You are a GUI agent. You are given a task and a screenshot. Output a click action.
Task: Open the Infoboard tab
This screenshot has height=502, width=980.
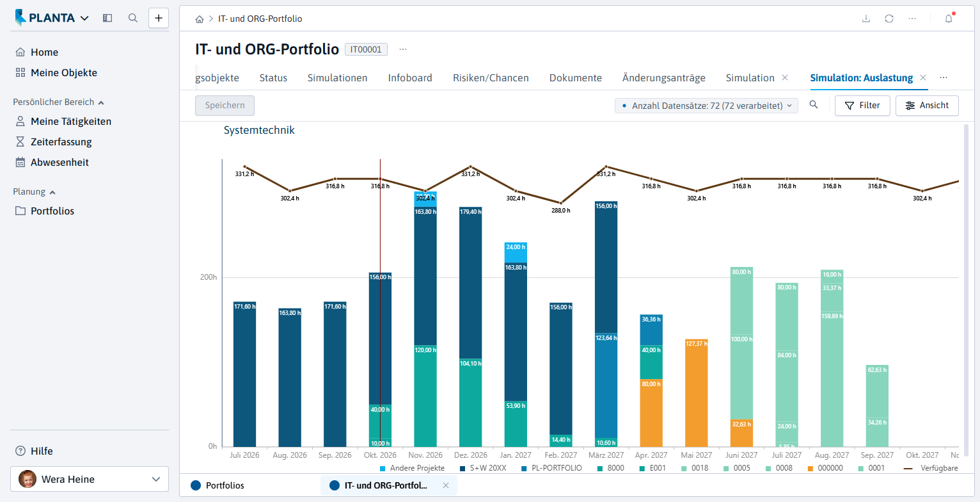410,78
